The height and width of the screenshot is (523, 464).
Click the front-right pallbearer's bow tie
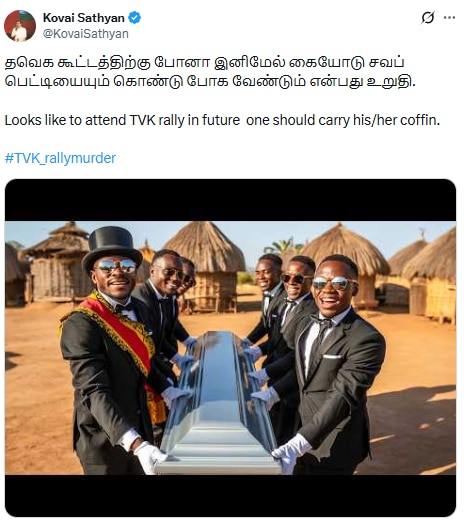click(322, 322)
